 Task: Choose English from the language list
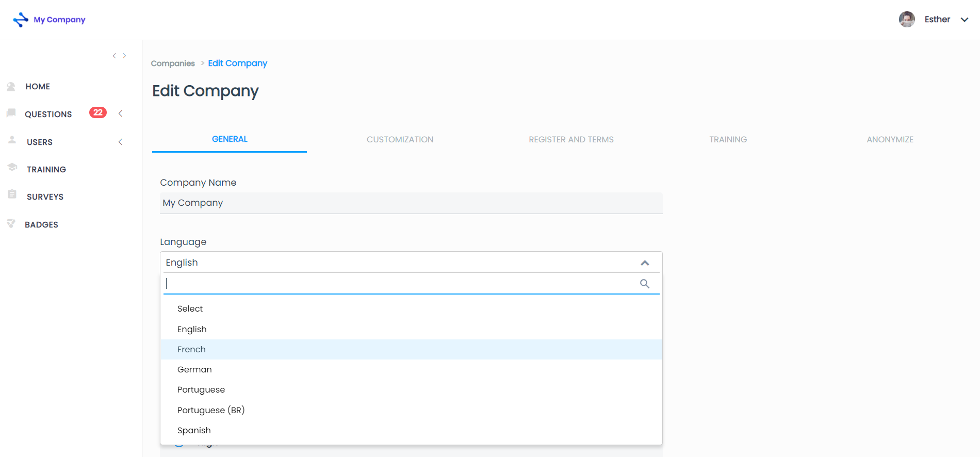pyautogui.click(x=411, y=329)
